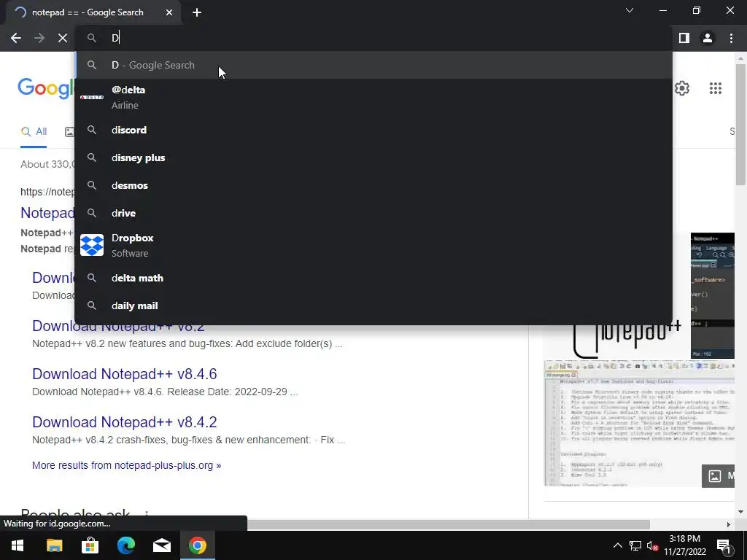Click Chrome icon in taskbar
The height and width of the screenshot is (560, 747).
197,545
